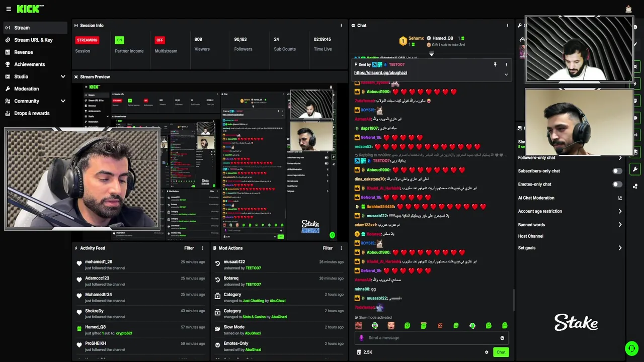
Task: Toggle Emotes-only chat switch
Action: tap(617, 185)
